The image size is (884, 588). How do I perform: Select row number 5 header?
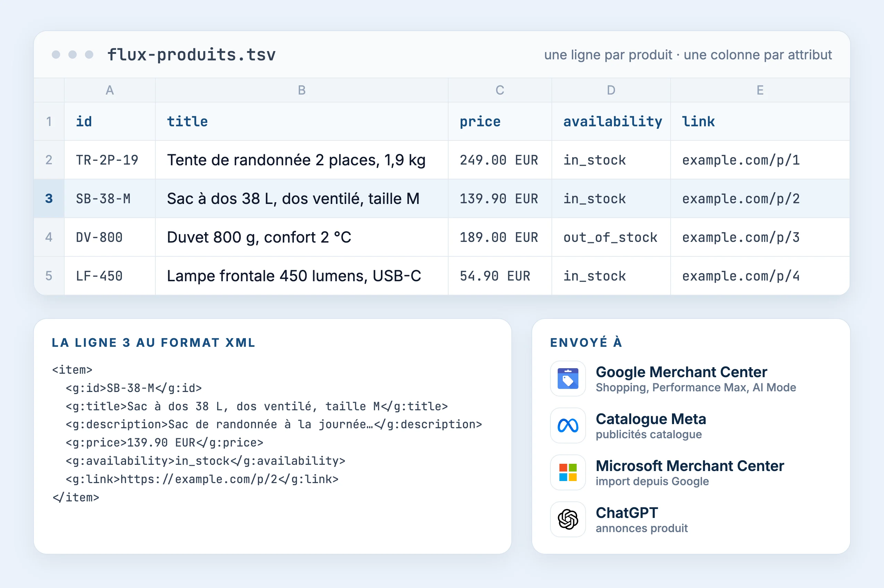tap(49, 276)
